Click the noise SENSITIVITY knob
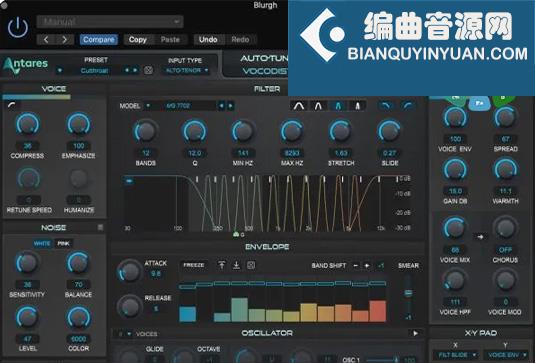 [x=27, y=263]
